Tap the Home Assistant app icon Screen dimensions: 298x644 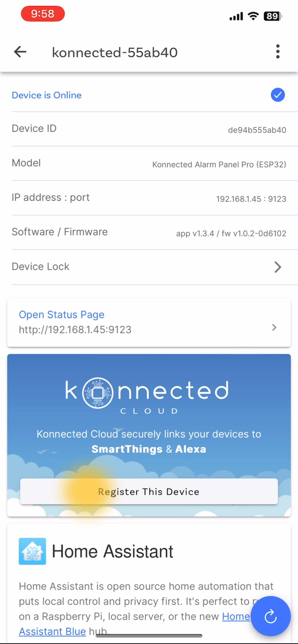click(32, 551)
